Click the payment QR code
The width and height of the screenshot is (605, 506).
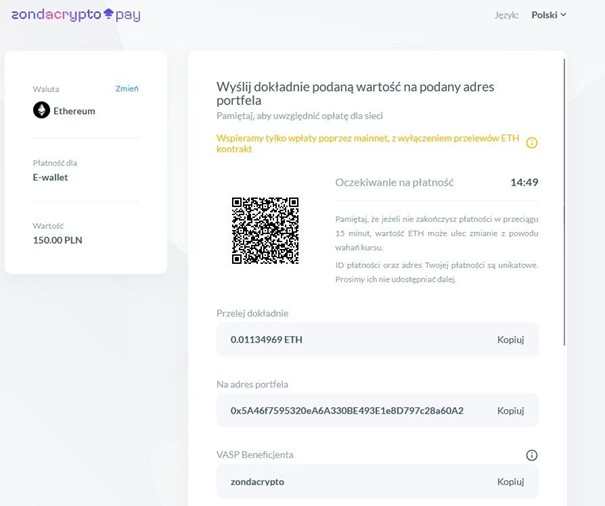click(265, 230)
